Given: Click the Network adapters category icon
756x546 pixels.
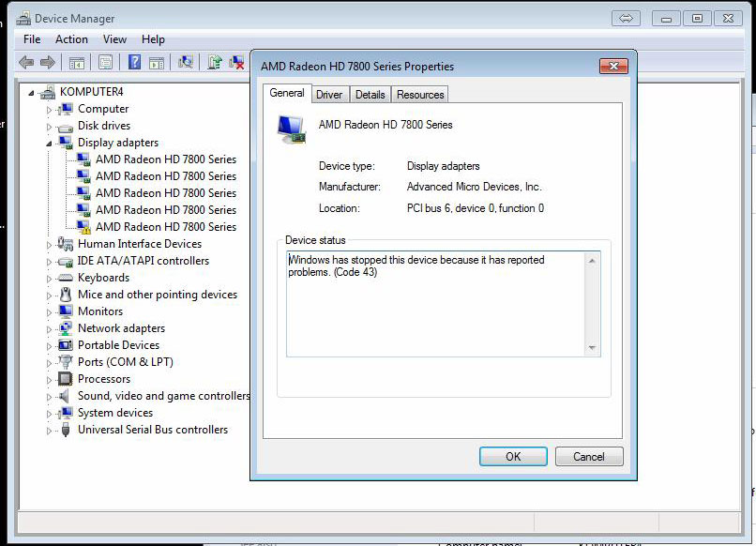Looking at the screenshot, I should 65,328.
